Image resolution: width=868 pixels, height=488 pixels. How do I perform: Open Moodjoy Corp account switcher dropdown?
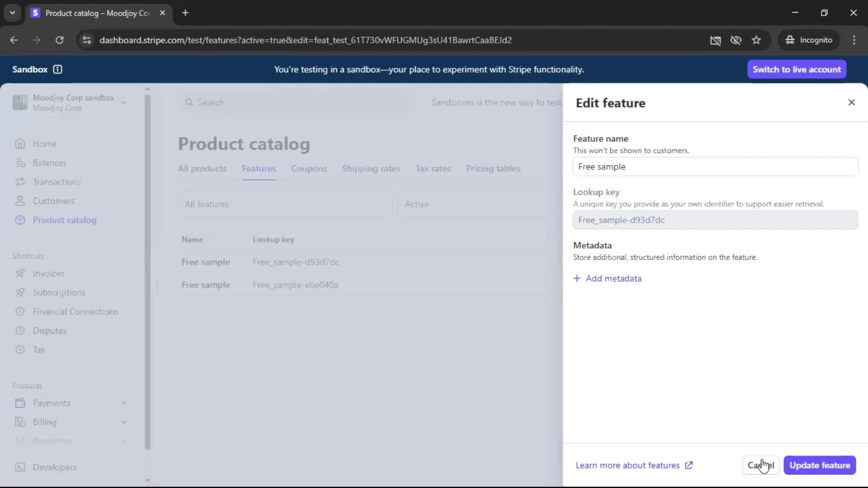click(x=123, y=103)
